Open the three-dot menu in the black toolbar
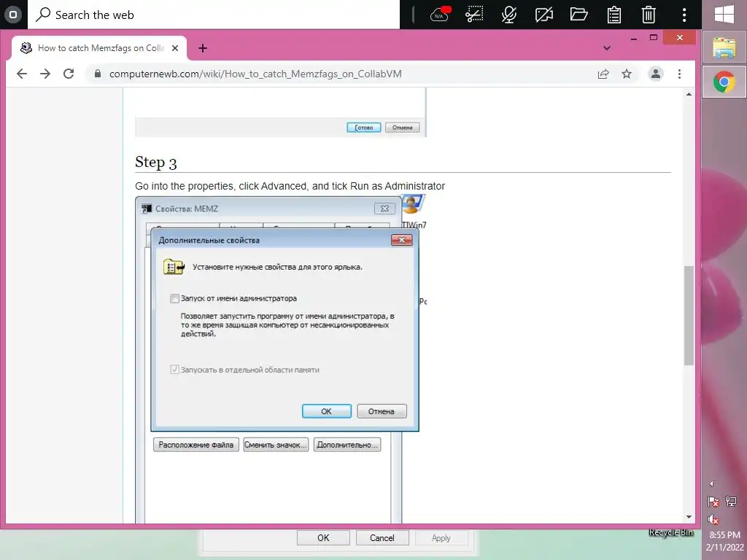Viewport: 747px width, 560px height. (684, 15)
